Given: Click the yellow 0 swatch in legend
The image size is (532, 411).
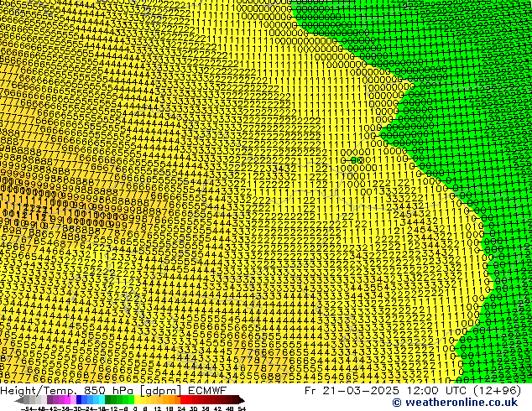Looking at the screenshot, I should (137, 399).
